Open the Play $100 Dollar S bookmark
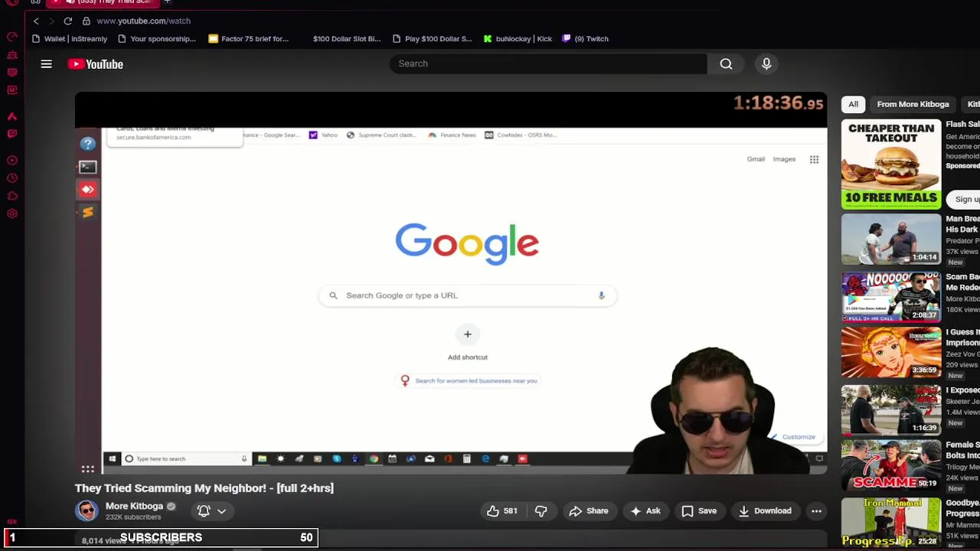The image size is (980, 551). pos(433,39)
